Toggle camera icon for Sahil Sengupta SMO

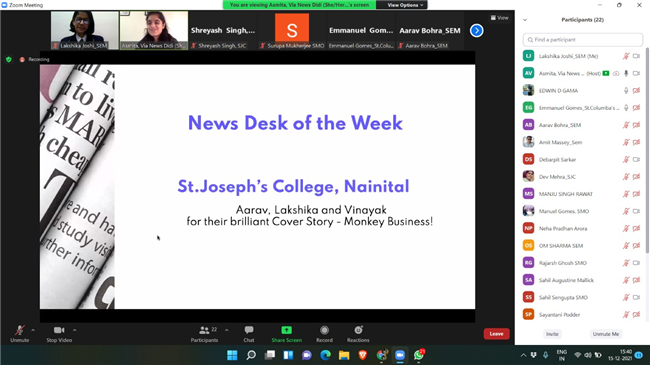point(636,297)
